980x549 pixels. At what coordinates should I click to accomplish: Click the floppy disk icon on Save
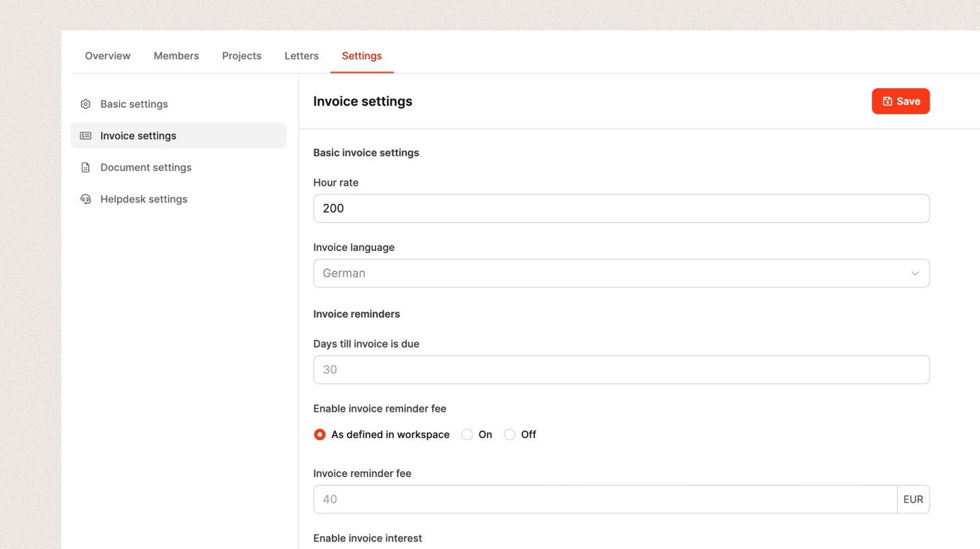click(x=887, y=102)
